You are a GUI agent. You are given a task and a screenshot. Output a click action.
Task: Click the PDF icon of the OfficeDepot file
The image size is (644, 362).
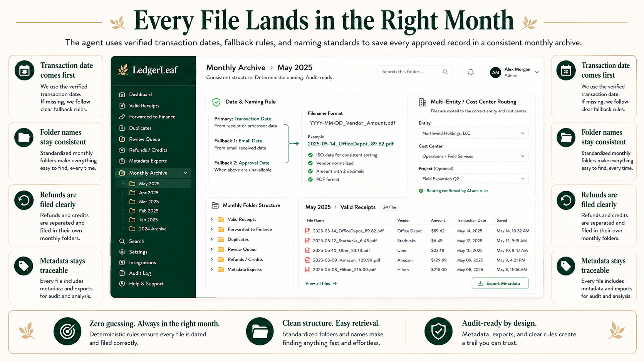(x=308, y=231)
